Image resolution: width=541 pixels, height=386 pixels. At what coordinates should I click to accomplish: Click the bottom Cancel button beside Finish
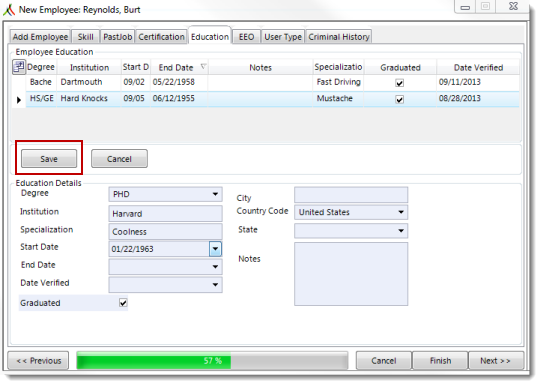(x=384, y=360)
